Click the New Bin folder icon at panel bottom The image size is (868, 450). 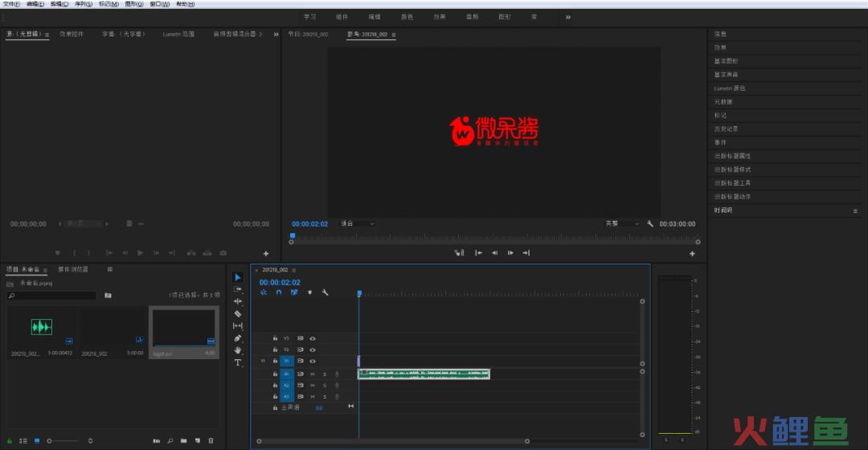[184, 440]
